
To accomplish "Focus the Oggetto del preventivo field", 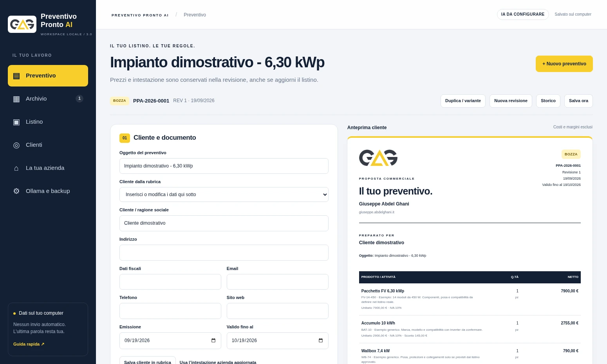I will (x=224, y=166).
